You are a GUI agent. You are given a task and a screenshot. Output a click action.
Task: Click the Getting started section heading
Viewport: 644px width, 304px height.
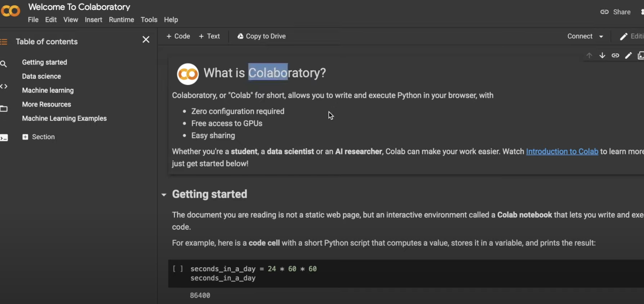[x=209, y=194]
